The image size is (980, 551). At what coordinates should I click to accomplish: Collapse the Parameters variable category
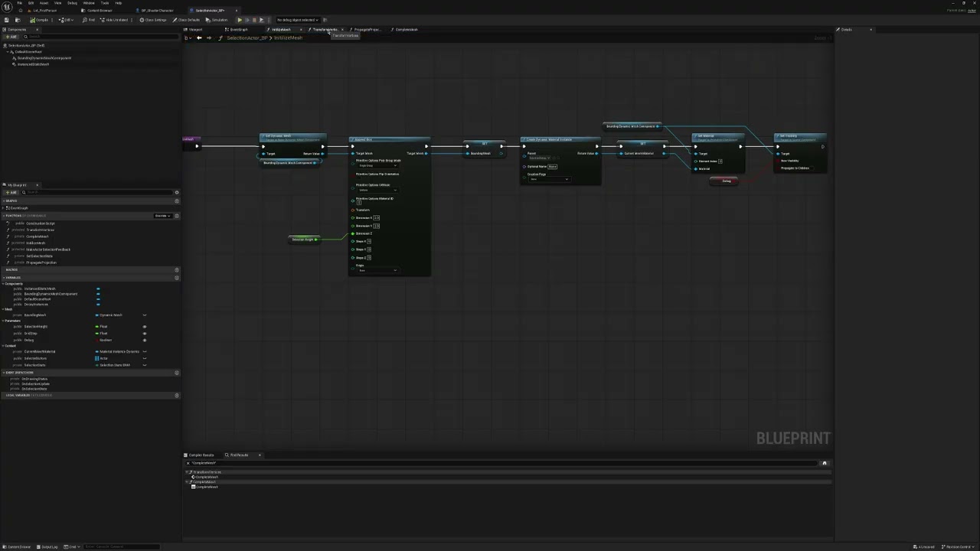(4, 321)
